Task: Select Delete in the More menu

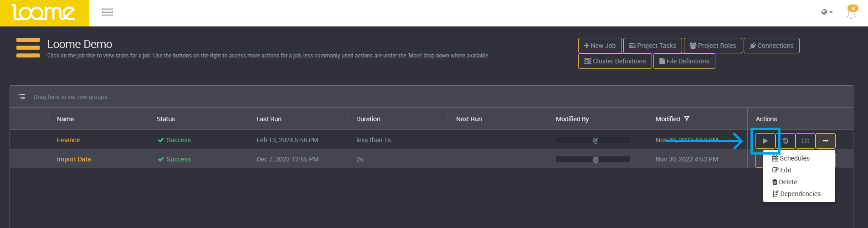Action: (x=785, y=182)
